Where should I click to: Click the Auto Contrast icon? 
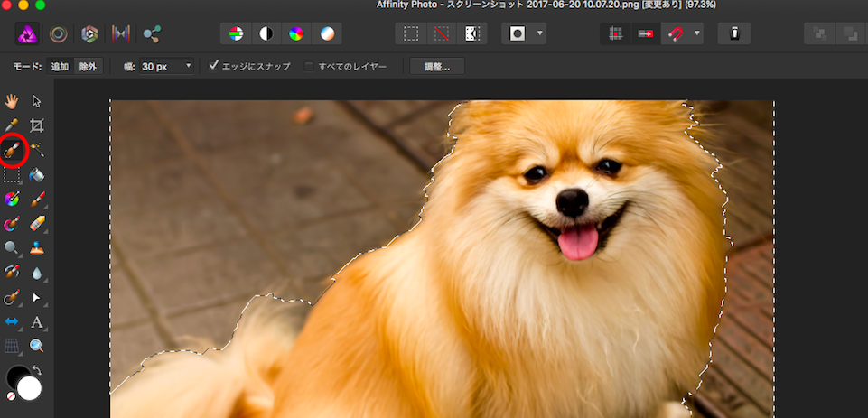tap(266, 34)
